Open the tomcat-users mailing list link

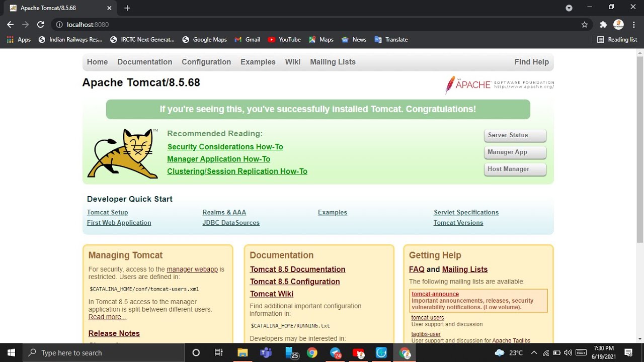(428, 318)
